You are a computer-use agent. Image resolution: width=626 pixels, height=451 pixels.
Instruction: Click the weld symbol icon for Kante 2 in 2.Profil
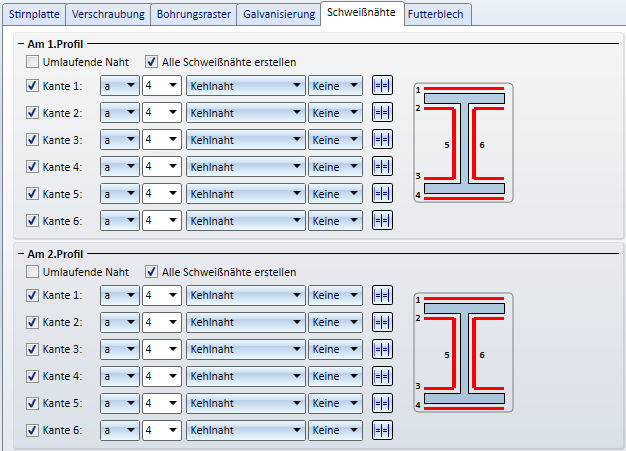382,322
